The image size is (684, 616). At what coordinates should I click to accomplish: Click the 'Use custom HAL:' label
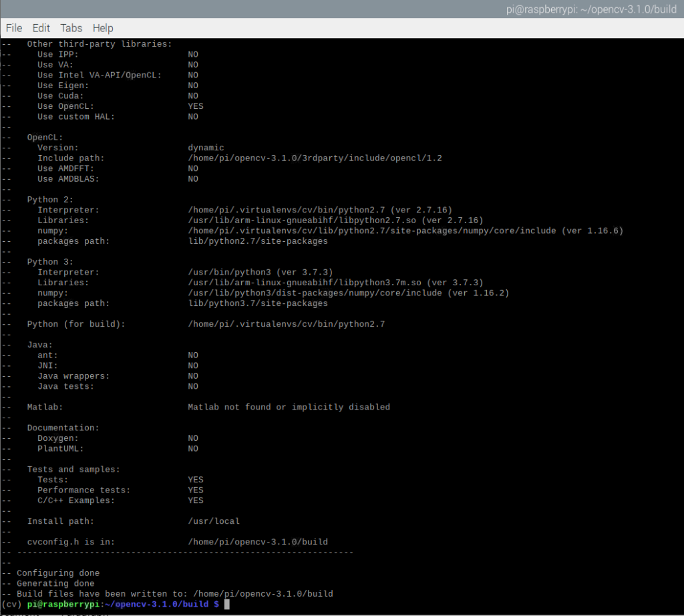(76, 117)
